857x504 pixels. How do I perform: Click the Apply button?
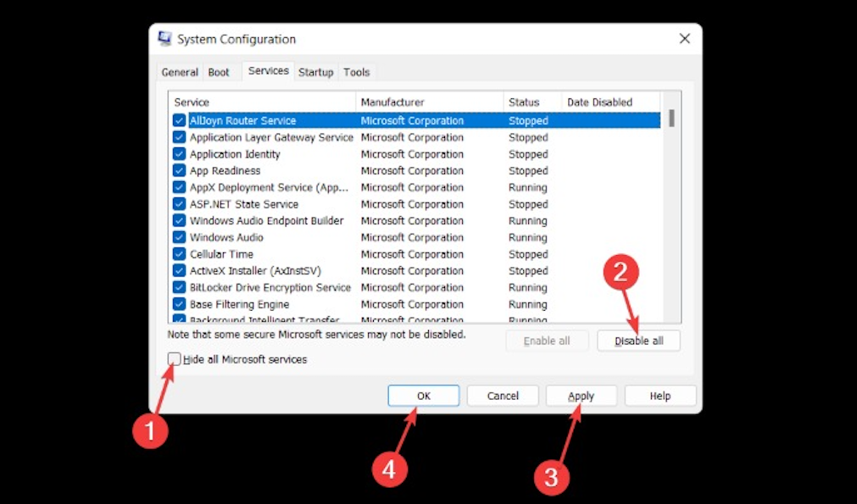click(581, 396)
